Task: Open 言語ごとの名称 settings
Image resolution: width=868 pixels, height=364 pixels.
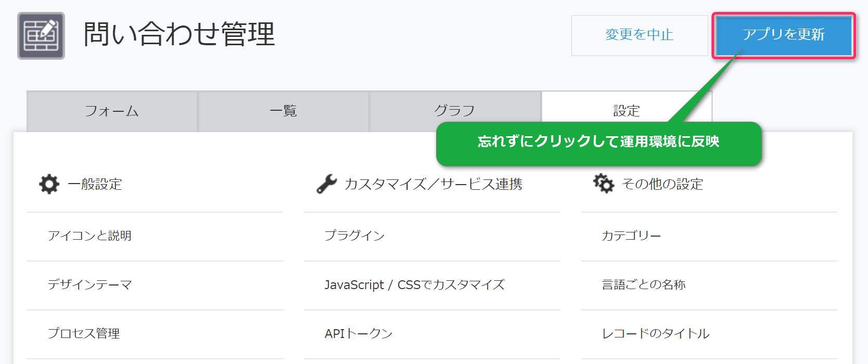Action: pyautogui.click(x=643, y=285)
